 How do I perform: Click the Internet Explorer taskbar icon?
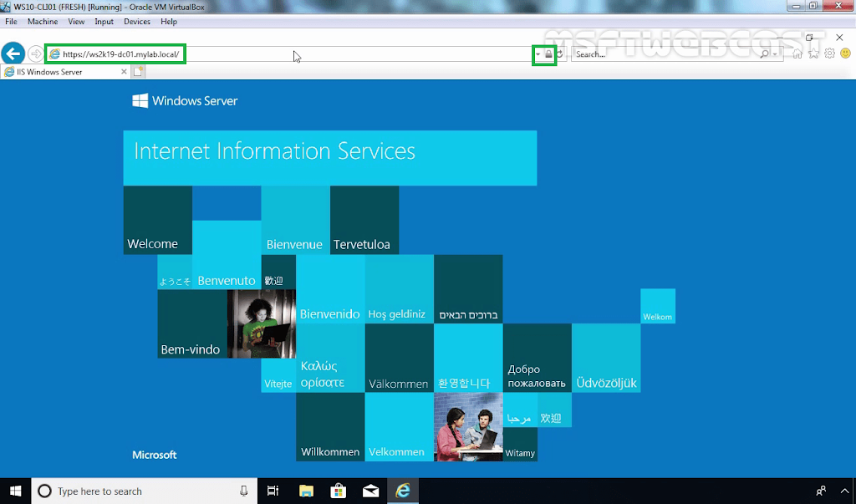click(x=403, y=491)
